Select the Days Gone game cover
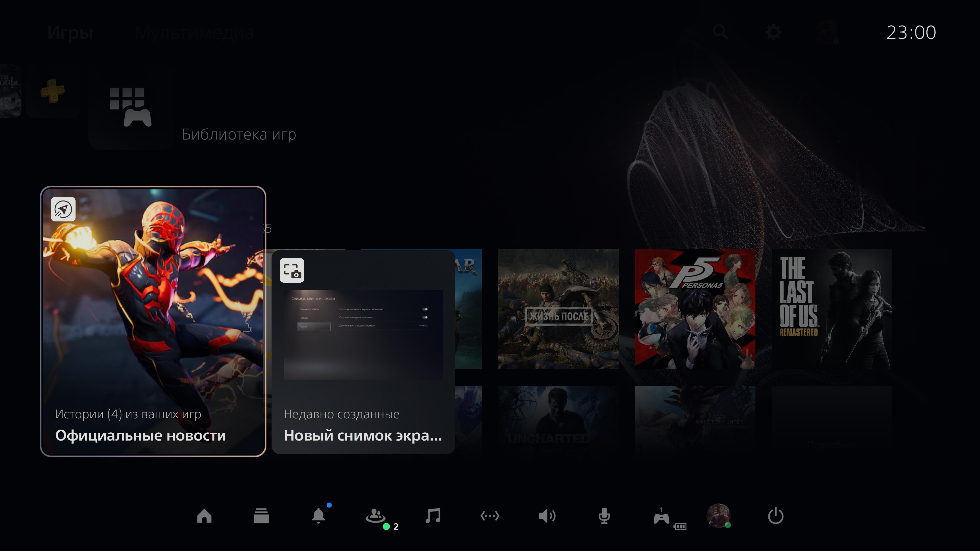The image size is (980, 551). tap(558, 309)
